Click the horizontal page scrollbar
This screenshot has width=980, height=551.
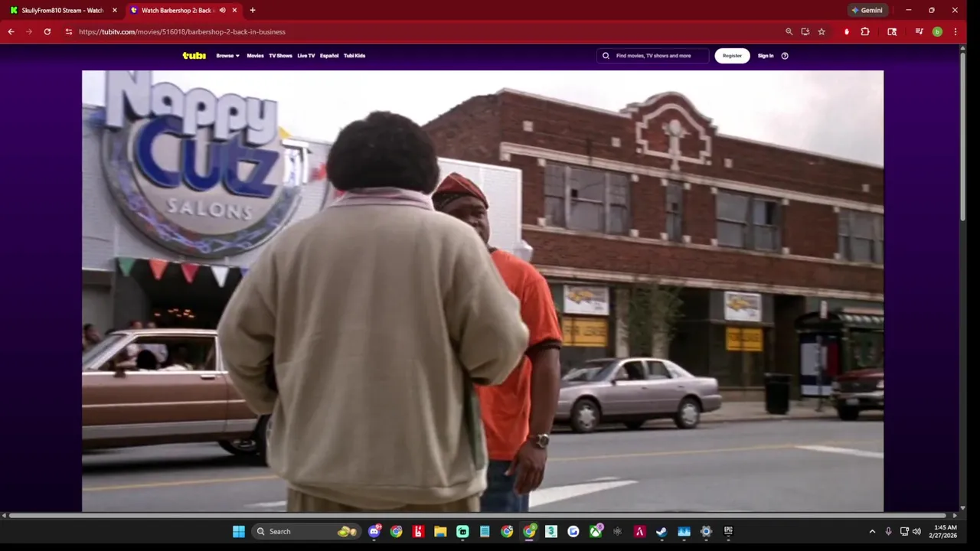tap(478, 516)
